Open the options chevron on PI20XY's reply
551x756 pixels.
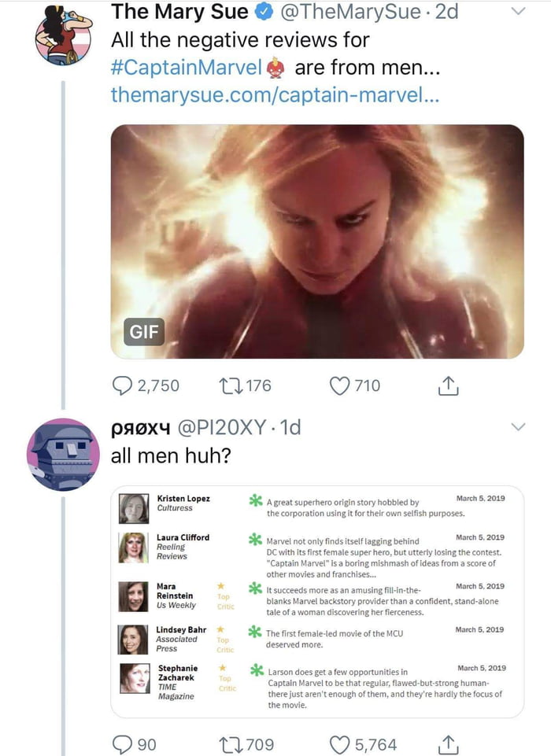click(519, 426)
